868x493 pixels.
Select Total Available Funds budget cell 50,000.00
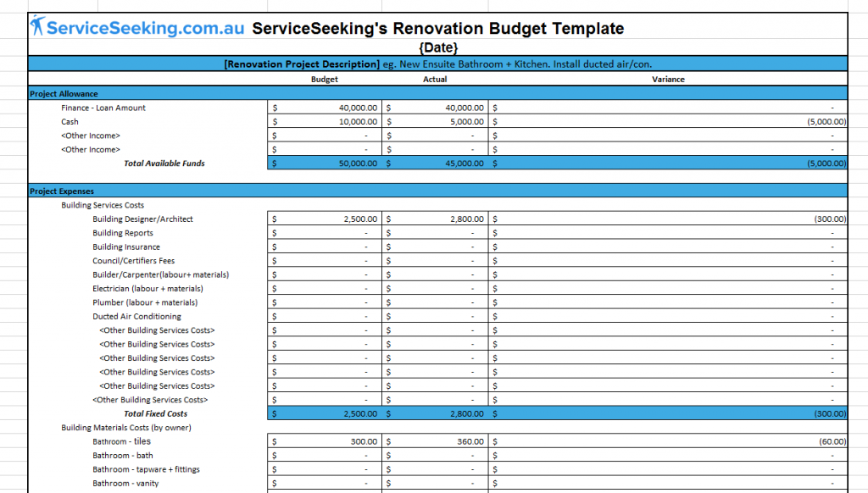tap(325, 163)
